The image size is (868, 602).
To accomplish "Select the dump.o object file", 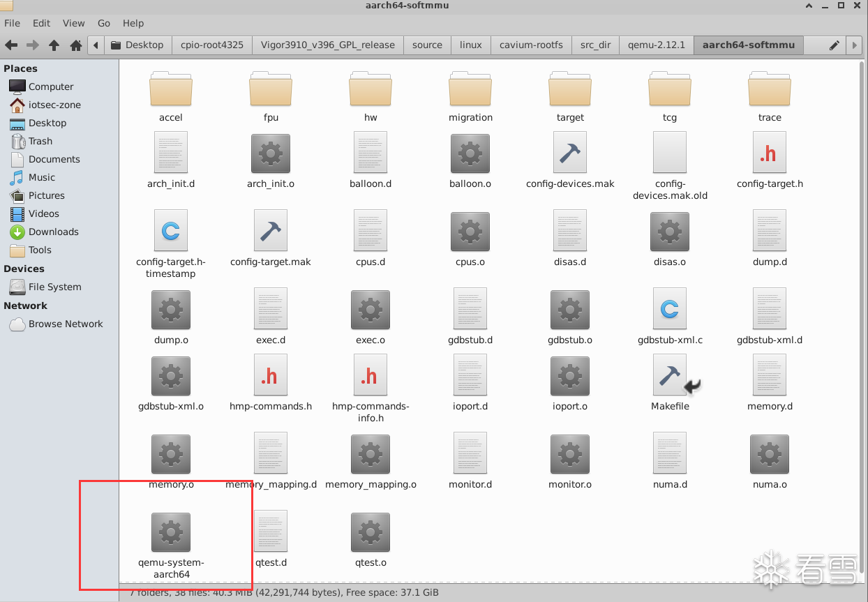I will (x=171, y=317).
